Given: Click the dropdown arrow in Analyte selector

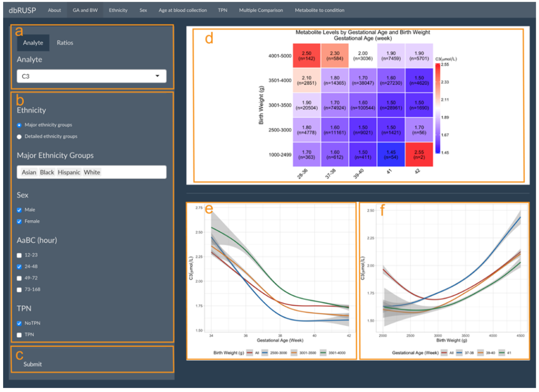Looking at the screenshot, I should [x=157, y=76].
